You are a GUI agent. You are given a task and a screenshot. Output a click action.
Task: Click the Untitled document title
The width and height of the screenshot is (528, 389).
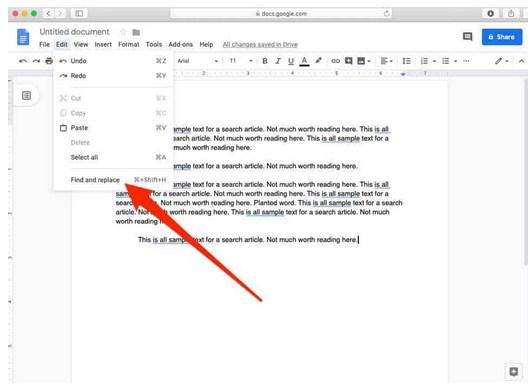[74, 32]
